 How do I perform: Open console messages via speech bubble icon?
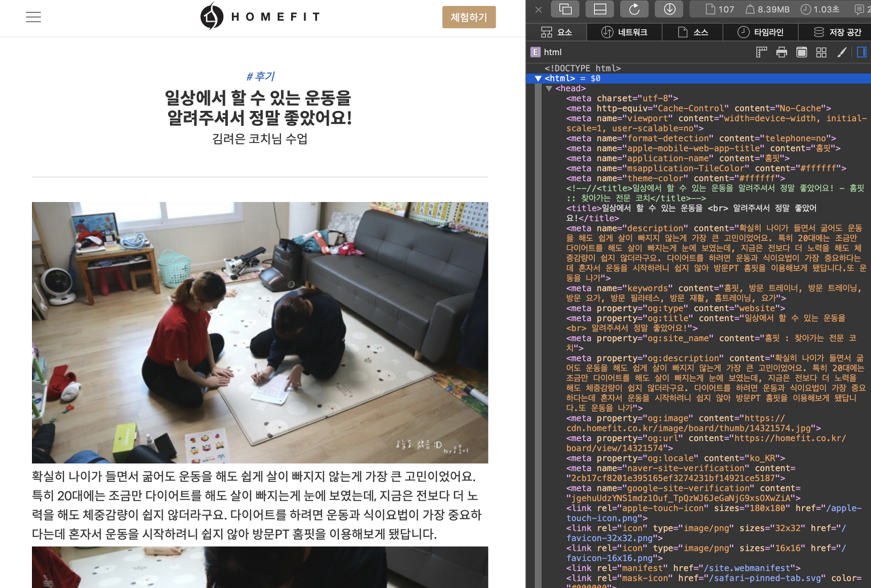859,9
